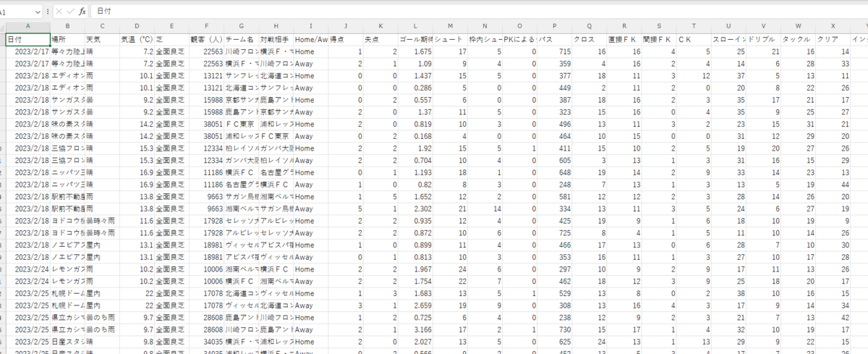Screen dimensions: 868x354
Task: Select column P header
Action: pos(554,26)
